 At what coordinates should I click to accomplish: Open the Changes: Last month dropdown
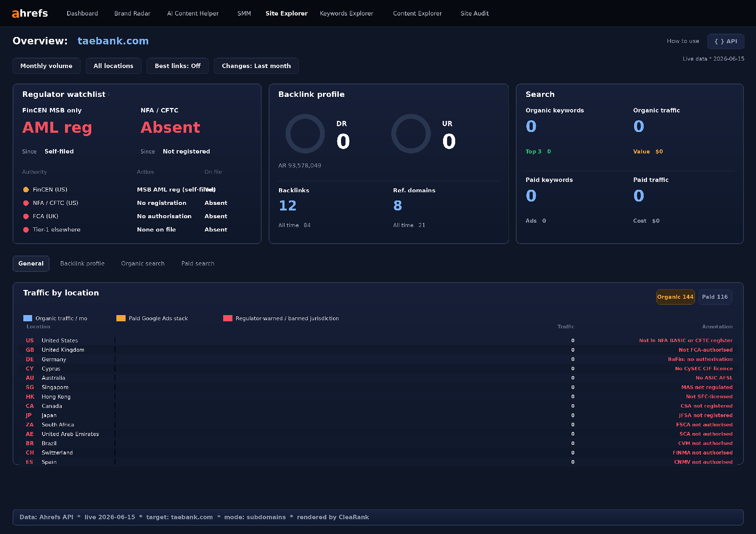pos(256,66)
